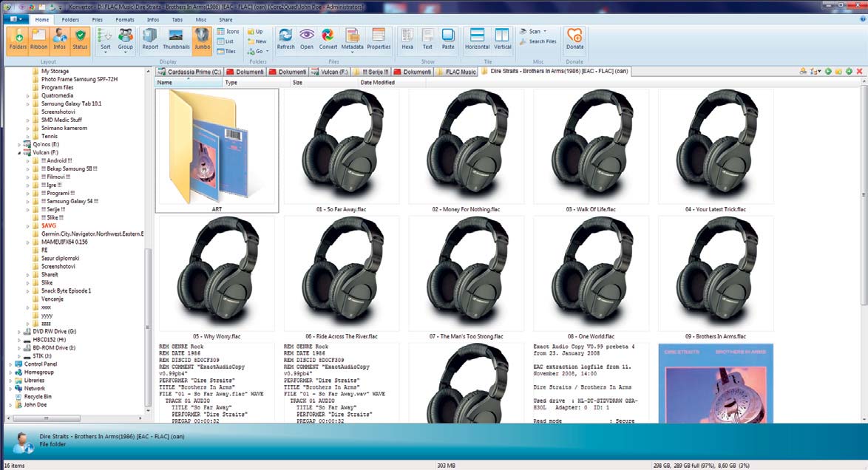Select the 04 - Your Latest Trick.flac thumbnail
Viewport: 868px width, 470px height.
715,151
